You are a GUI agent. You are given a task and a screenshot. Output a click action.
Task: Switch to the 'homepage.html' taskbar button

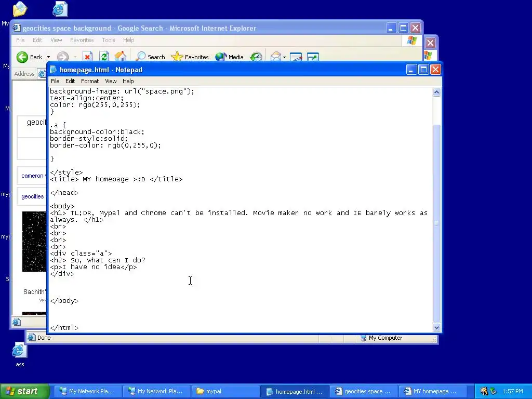[295, 391]
